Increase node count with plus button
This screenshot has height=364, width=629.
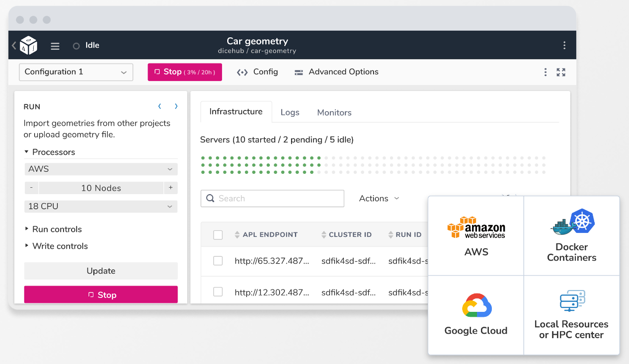tap(170, 188)
